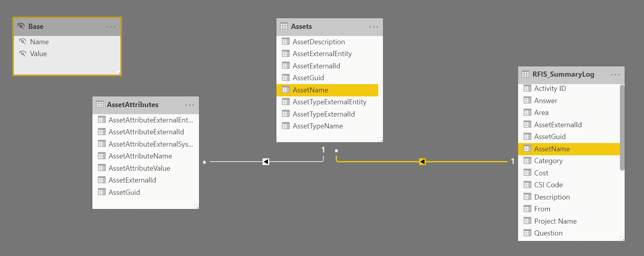The image size is (644, 256).
Task: Toggle hidden eye icon on Base header
Action: click(21, 26)
